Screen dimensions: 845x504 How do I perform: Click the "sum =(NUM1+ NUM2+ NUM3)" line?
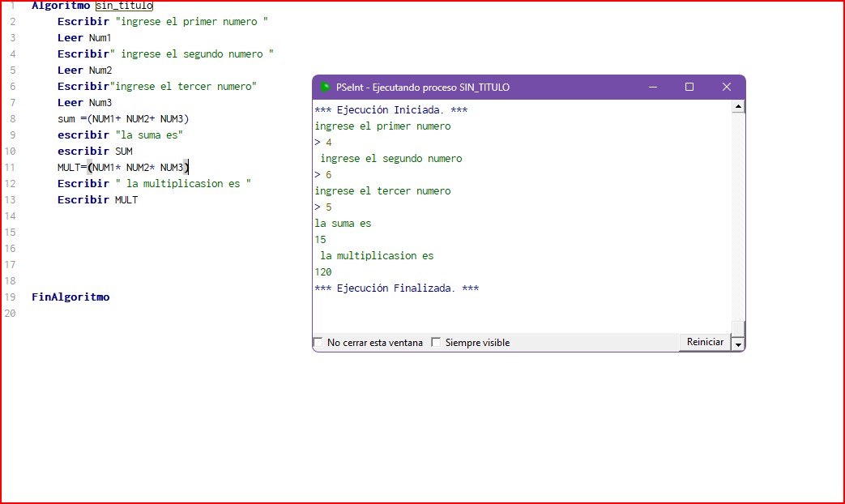pos(122,119)
